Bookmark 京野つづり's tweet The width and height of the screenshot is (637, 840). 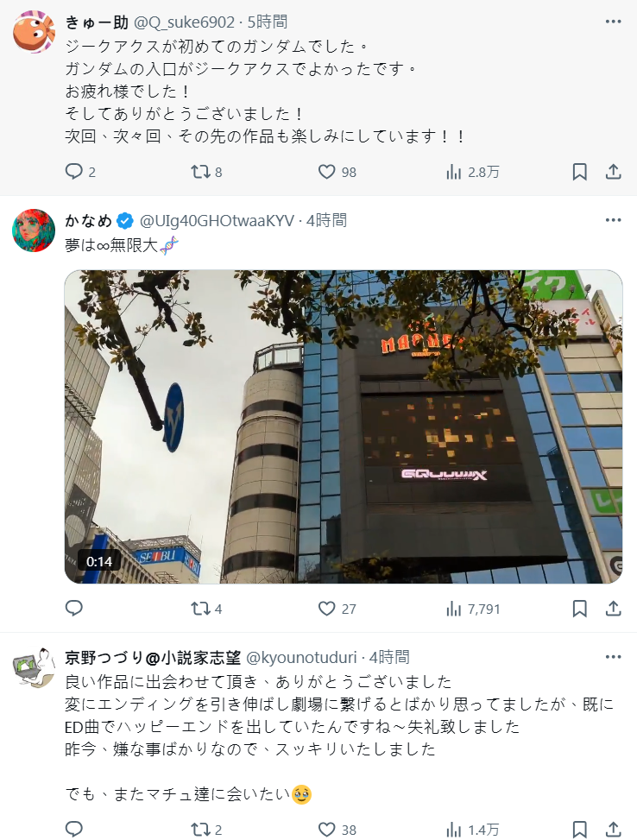[x=579, y=830]
